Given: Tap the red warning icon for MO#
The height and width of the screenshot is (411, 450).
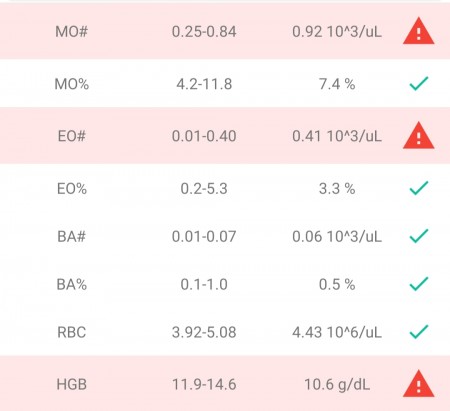Looking at the screenshot, I should [419, 32].
